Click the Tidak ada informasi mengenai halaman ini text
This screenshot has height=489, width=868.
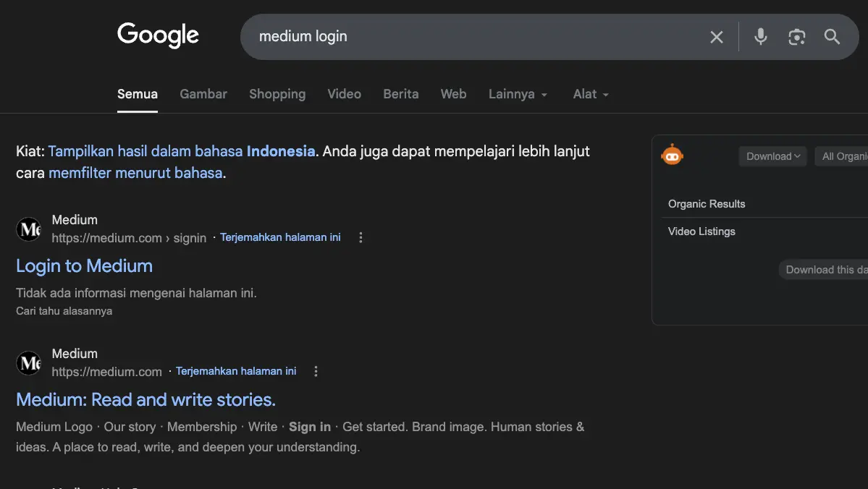[x=136, y=293]
